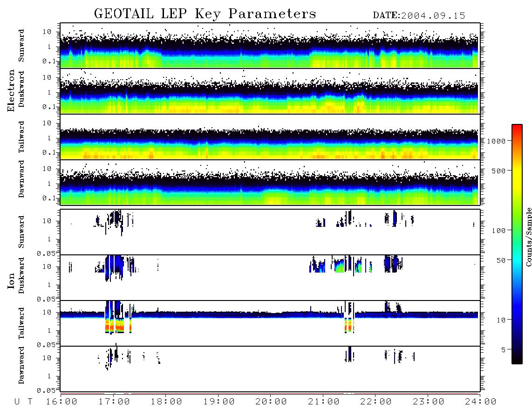Click the vertical "Electron" group label

click(11, 91)
